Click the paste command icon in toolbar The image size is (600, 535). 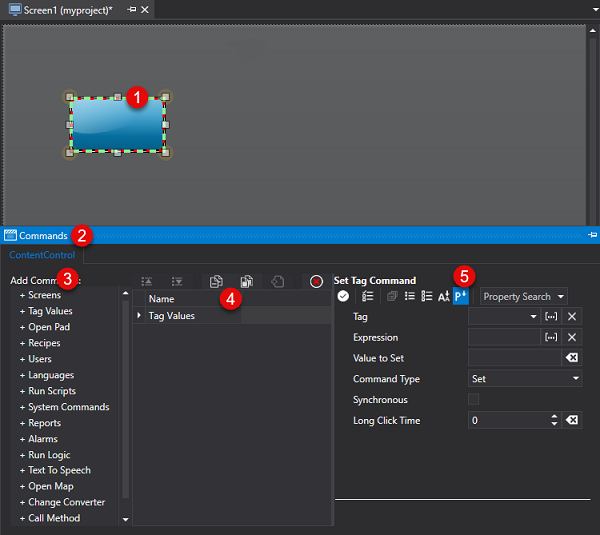pyautogui.click(x=246, y=282)
